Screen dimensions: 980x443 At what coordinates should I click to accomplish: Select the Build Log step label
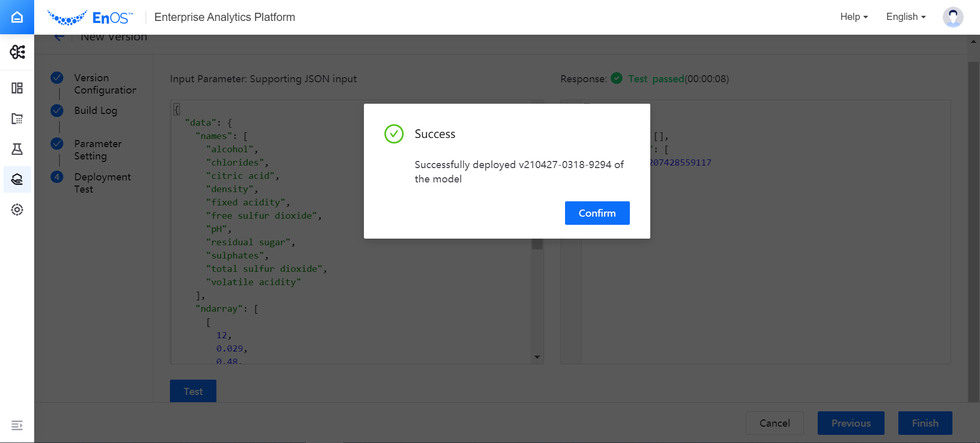(95, 110)
